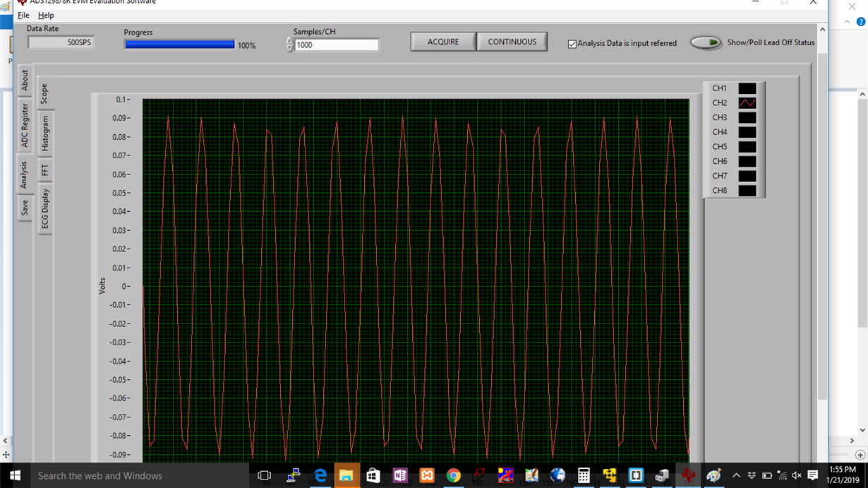The width and height of the screenshot is (868, 488).
Task: Open network computers taskbar icon
Action: [x=294, y=476]
